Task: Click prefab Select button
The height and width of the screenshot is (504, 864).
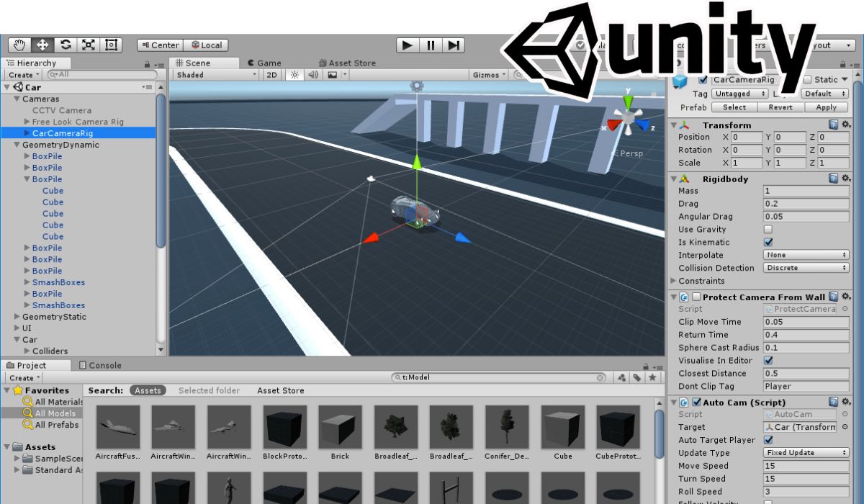Action: [734, 107]
